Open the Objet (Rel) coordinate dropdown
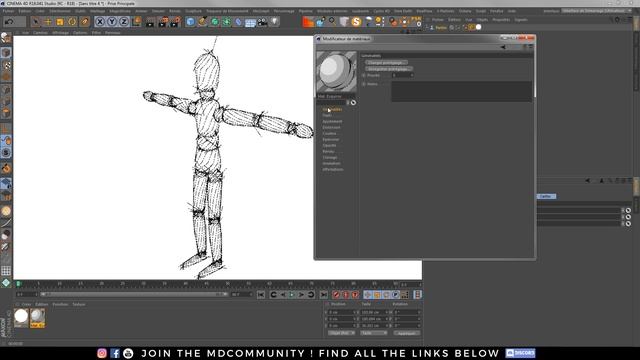640x360 pixels. click(341, 333)
